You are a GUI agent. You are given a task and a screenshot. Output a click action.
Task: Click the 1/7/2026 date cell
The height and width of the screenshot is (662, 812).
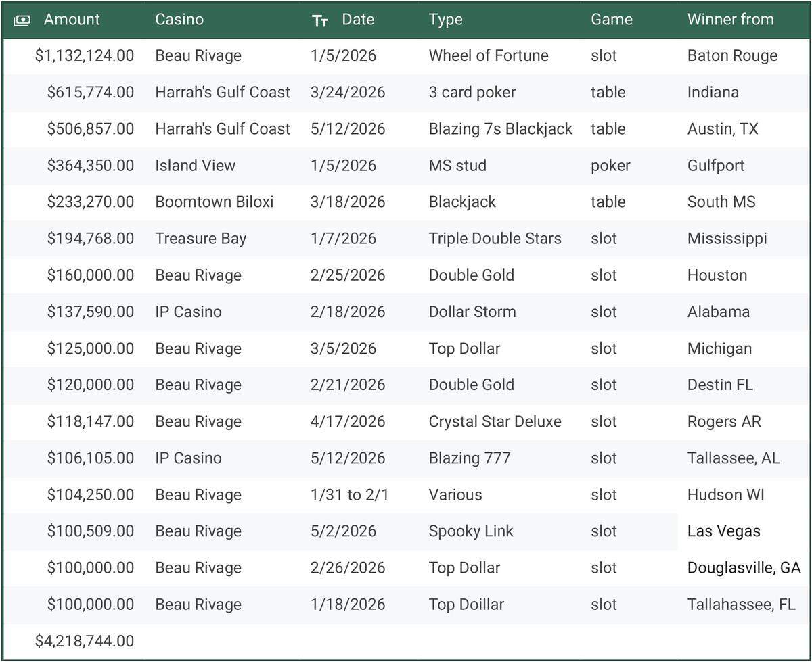[344, 238]
